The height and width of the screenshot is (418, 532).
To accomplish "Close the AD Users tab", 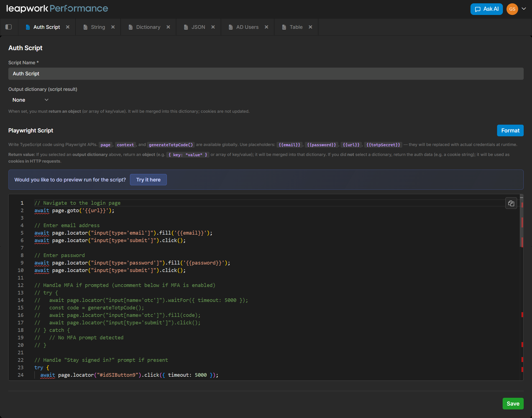I will pos(266,27).
